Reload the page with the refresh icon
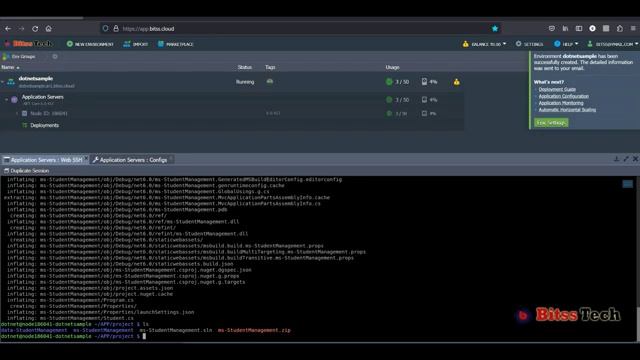The height and width of the screenshot is (360, 640). pyautogui.click(x=35, y=29)
